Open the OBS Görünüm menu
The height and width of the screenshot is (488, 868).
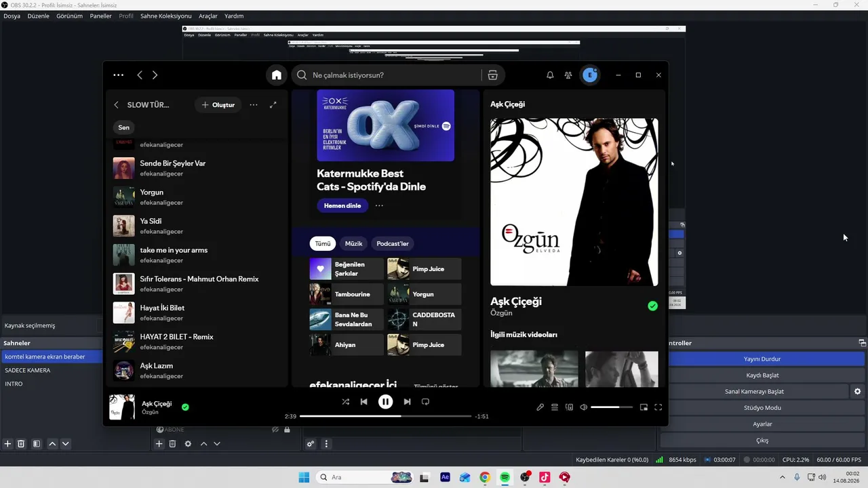pos(69,16)
